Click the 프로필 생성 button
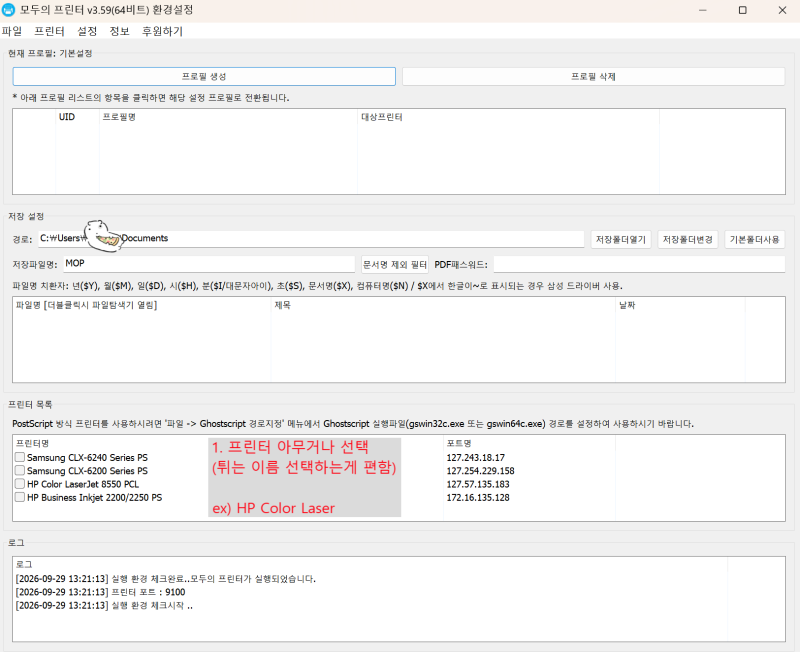The width and height of the screenshot is (800, 652). click(x=204, y=77)
